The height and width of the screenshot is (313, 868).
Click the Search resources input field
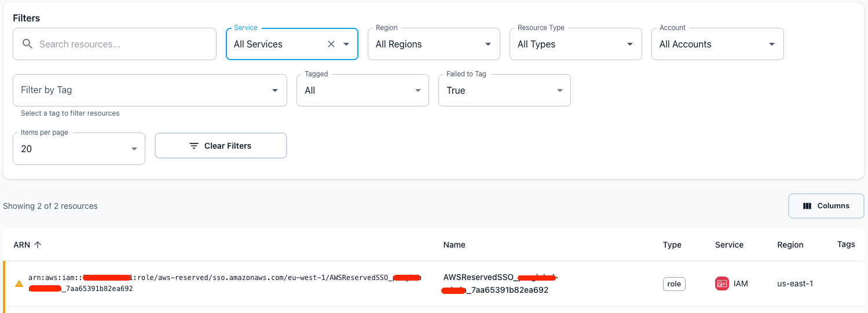tap(115, 44)
